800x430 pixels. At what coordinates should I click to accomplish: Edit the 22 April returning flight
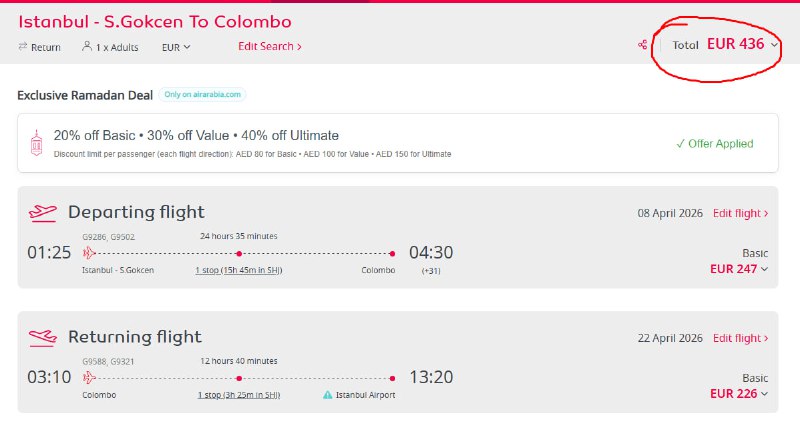(x=740, y=338)
